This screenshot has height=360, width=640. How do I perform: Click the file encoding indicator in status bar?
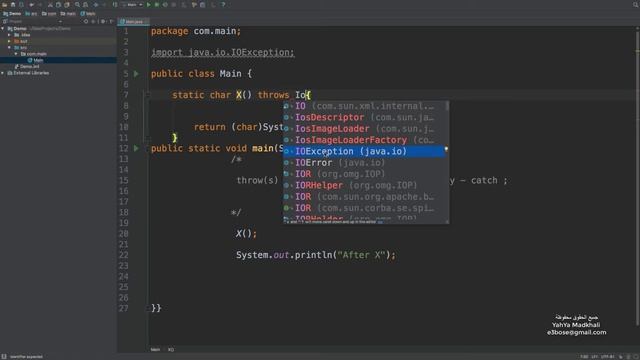pos(607,357)
